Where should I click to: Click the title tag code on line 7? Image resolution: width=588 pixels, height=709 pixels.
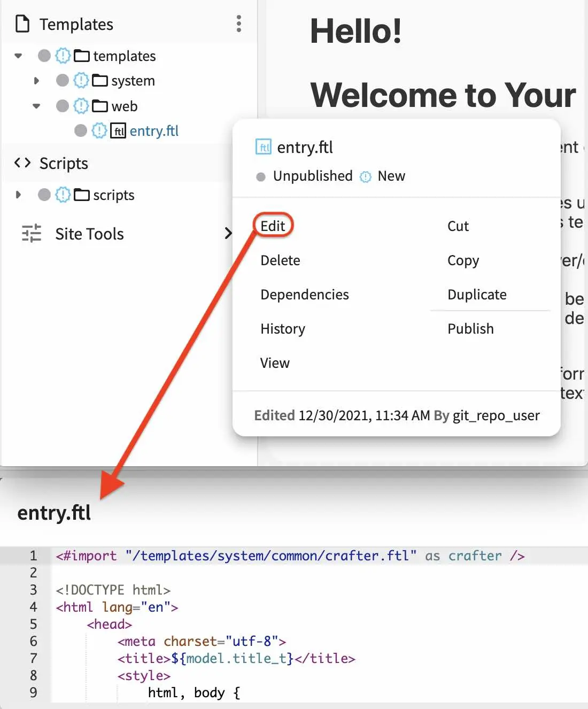[x=236, y=658]
